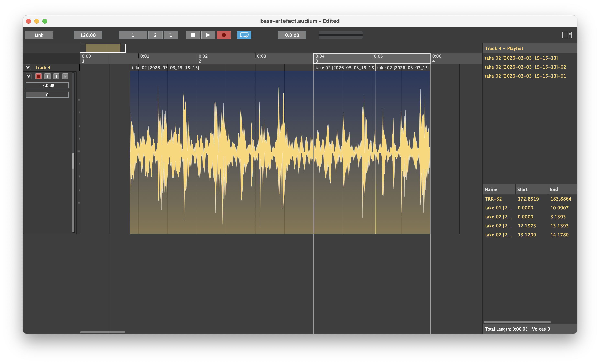Click the TRK-32 row in region list
The height and width of the screenshot is (364, 600).
(x=493, y=199)
